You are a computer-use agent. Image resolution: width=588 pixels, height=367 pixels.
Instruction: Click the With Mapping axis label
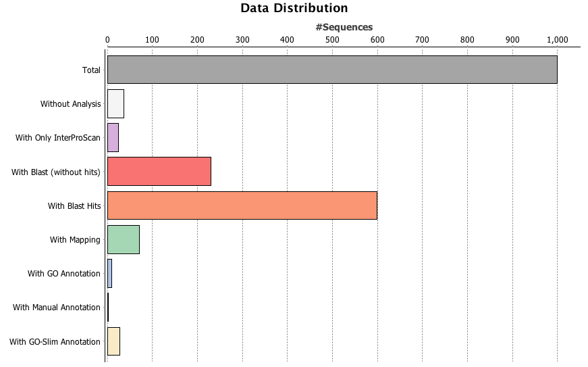click(x=75, y=240)
